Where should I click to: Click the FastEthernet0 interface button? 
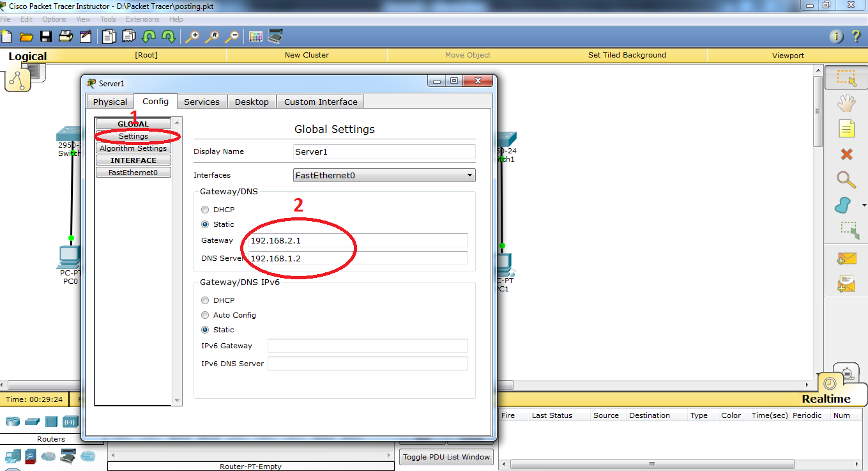point(133,173)
